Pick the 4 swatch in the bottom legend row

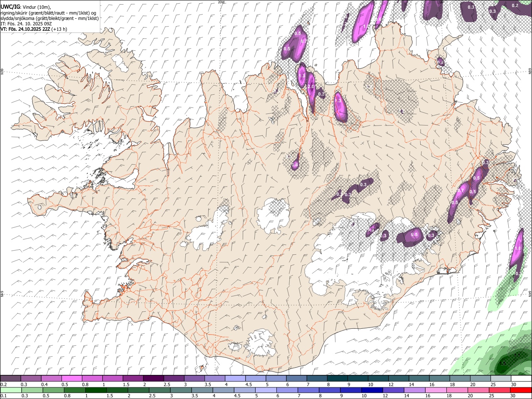(224, 390)
